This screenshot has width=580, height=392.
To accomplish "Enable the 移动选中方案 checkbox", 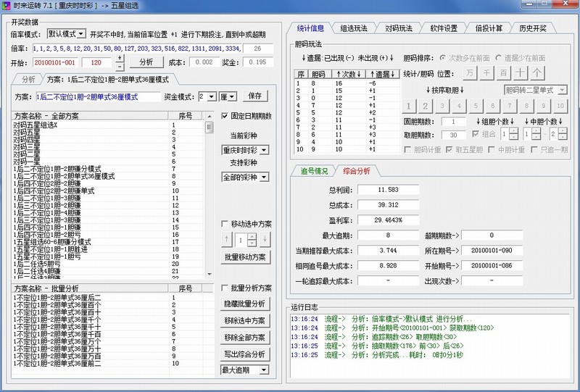I will point(225,224).
